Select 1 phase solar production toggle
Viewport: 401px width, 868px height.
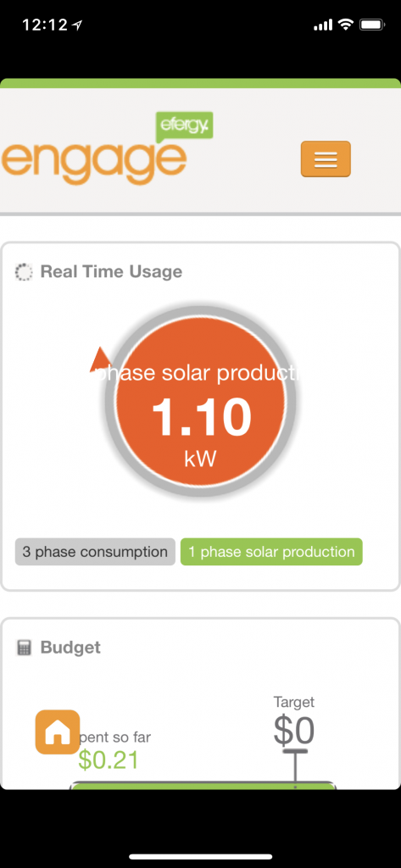pos(271,552)
